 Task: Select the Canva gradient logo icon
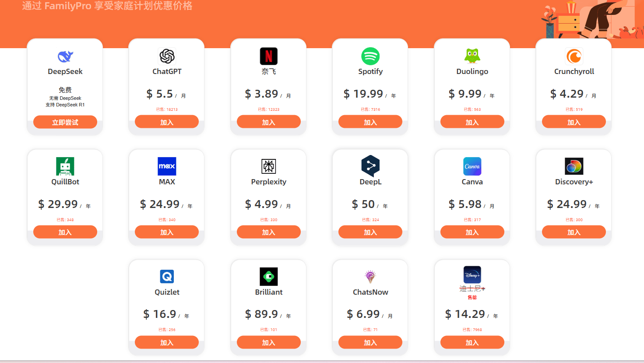[x=472, y=166]
